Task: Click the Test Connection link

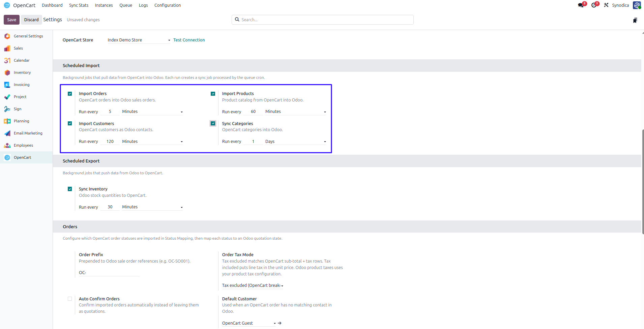Action: pyautogui.click(x=189, y=40)
